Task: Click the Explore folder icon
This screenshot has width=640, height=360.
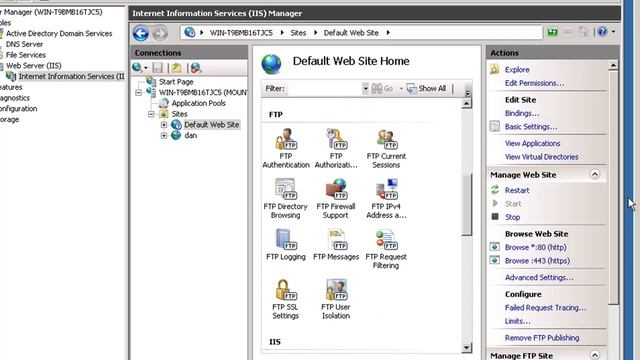Action: tap(495, 69)
